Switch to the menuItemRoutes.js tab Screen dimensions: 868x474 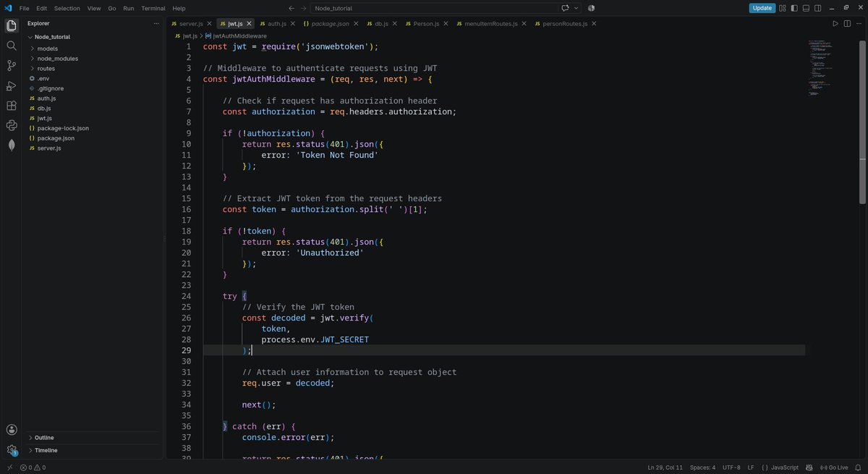tap(492, 24)
